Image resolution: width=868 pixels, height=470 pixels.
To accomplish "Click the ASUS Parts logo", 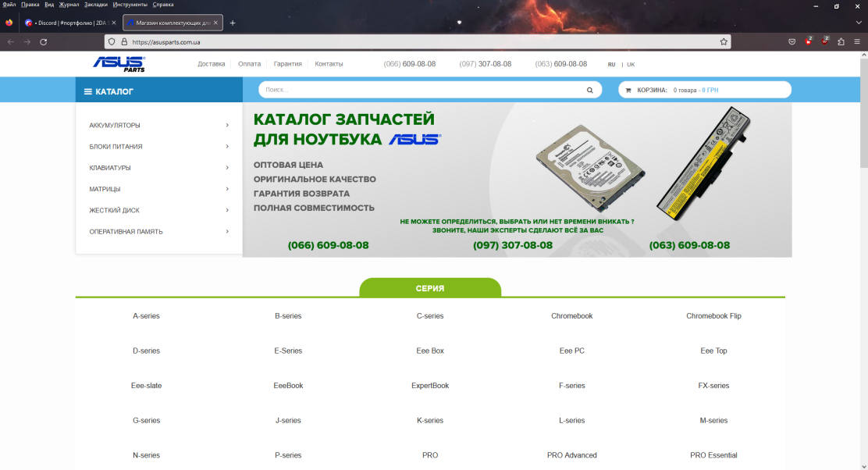I will [119, 64].
